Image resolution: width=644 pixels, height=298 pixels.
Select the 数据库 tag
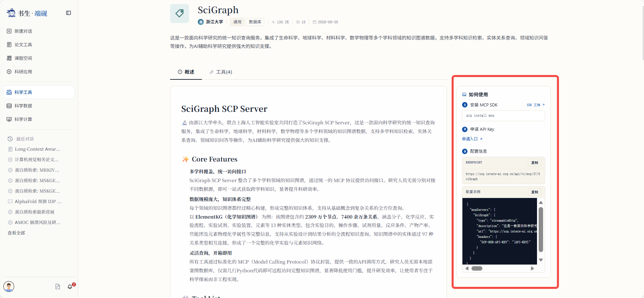pyautogui.click(x=255, y=22)
